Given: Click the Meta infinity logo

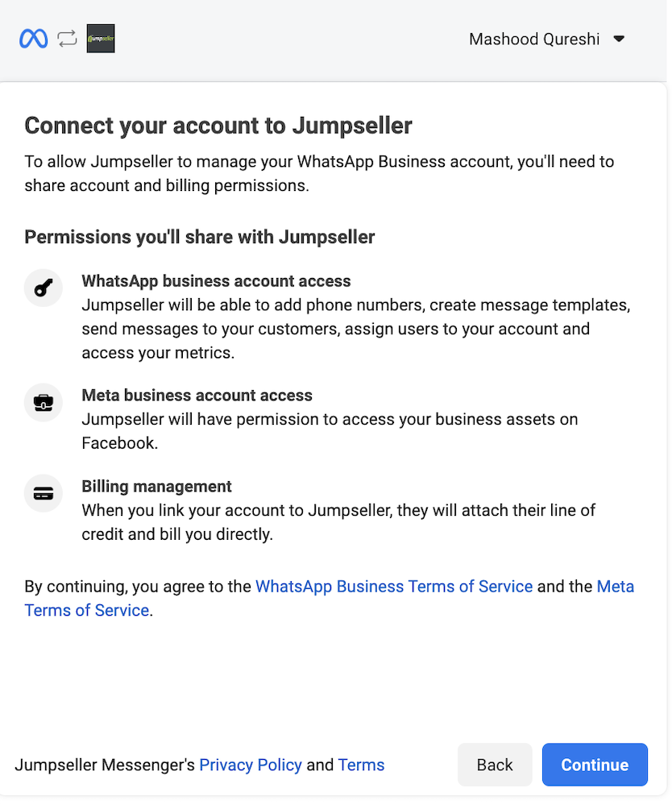Looking at the screenshot, I should tap(34, 39).
